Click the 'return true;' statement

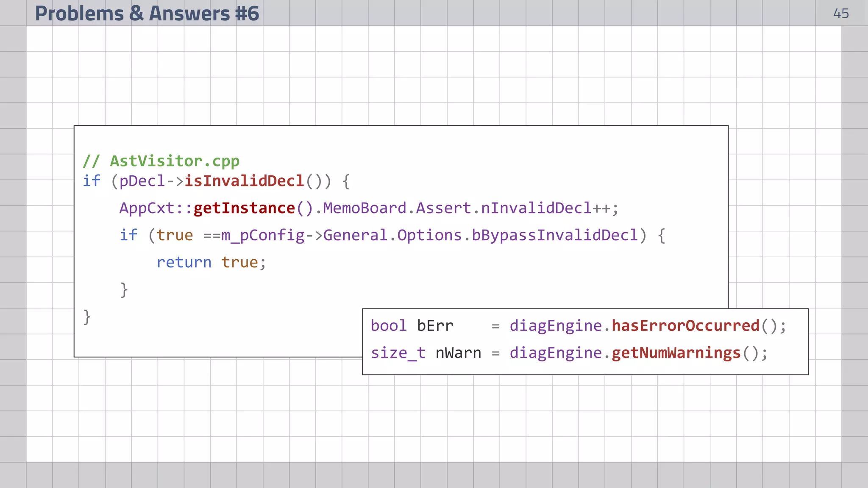[x=211, y=263]
